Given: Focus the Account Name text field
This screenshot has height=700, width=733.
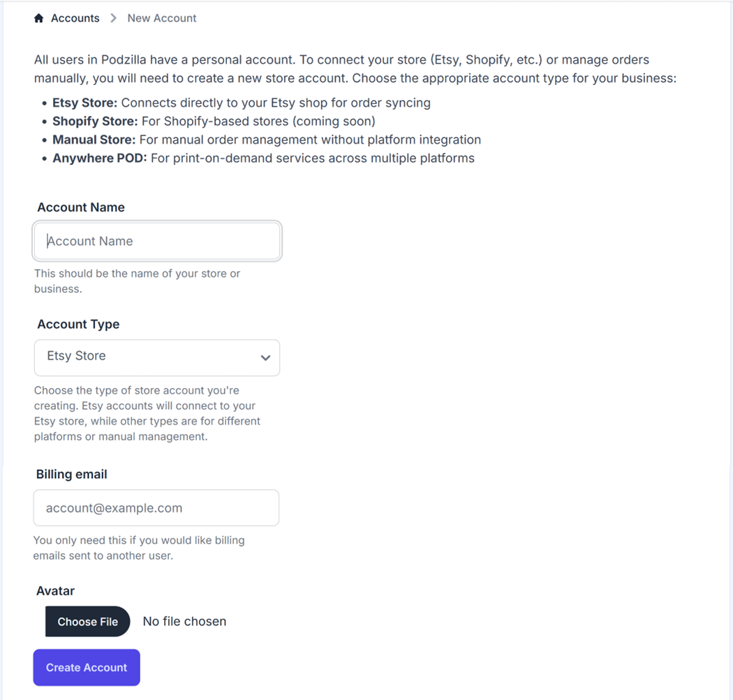Looking at the screenshot, I should [157, 241].
